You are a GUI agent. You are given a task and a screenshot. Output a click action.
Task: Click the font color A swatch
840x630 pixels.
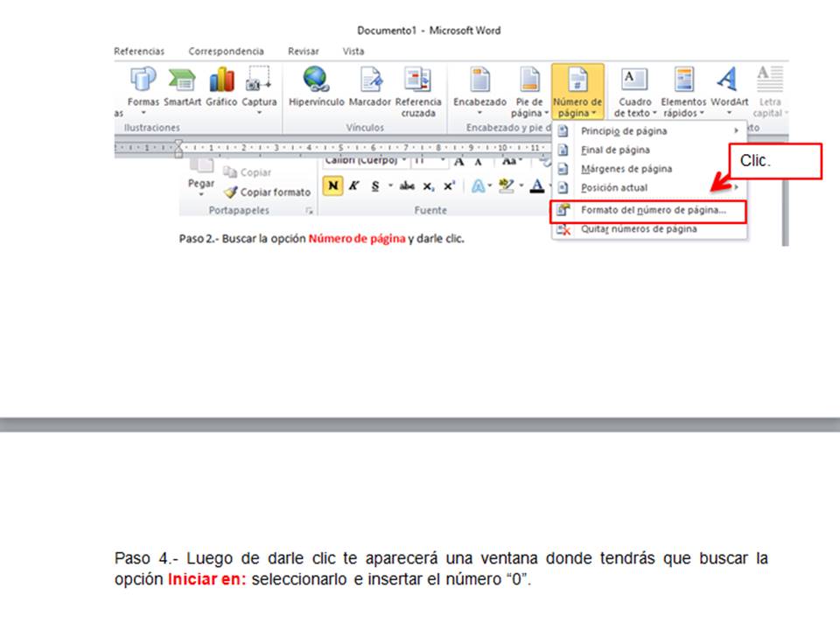click(536, 185)
